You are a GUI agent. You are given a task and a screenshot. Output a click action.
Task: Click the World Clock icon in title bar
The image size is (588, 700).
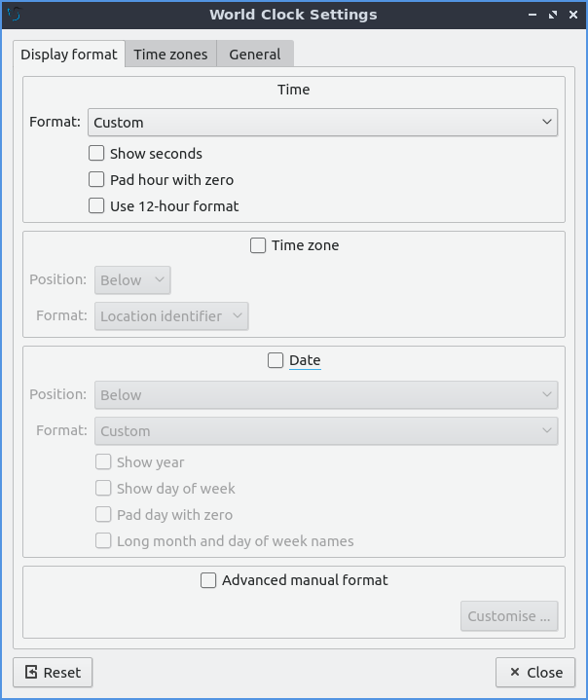[14, 15]
